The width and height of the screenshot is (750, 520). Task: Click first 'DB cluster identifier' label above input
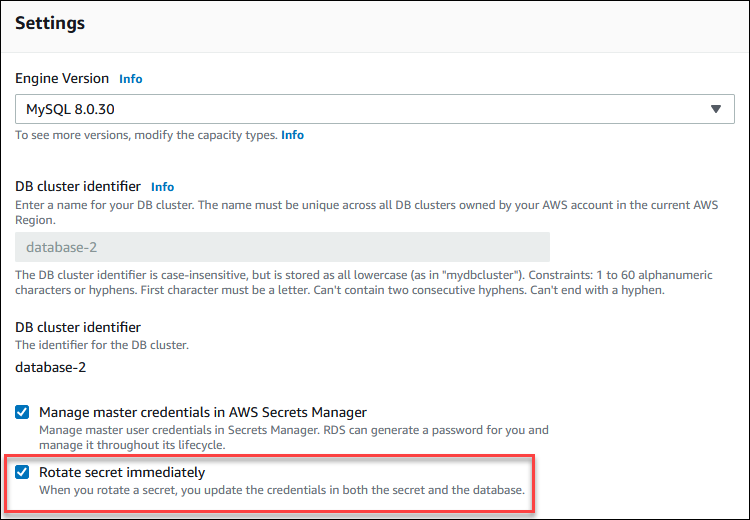click(x=78, y=187)
